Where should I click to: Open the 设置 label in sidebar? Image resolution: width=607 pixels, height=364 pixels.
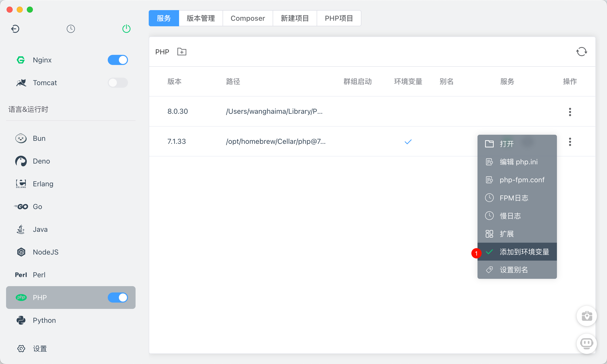coord(40,349)
